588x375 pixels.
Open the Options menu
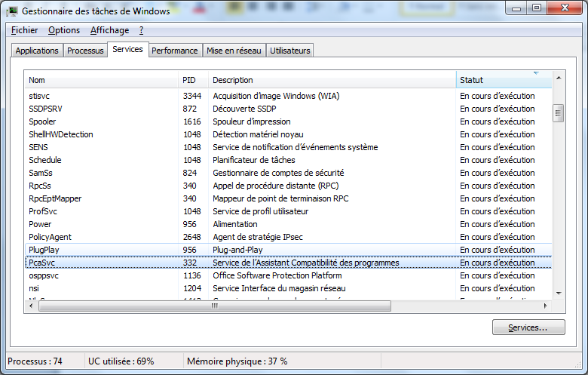[x=63, y=30]
